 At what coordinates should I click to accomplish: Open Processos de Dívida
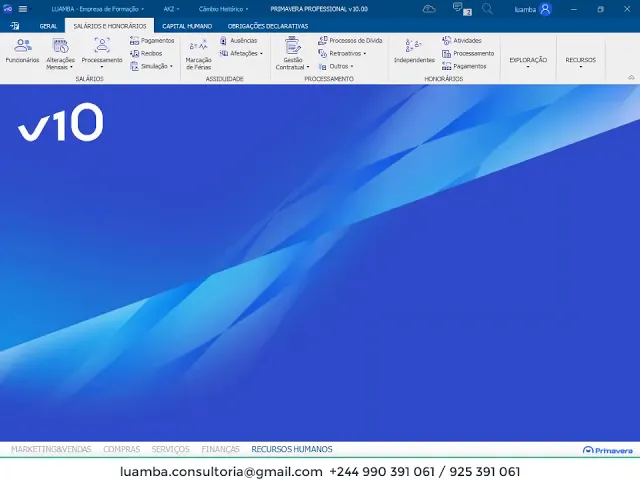350,40
